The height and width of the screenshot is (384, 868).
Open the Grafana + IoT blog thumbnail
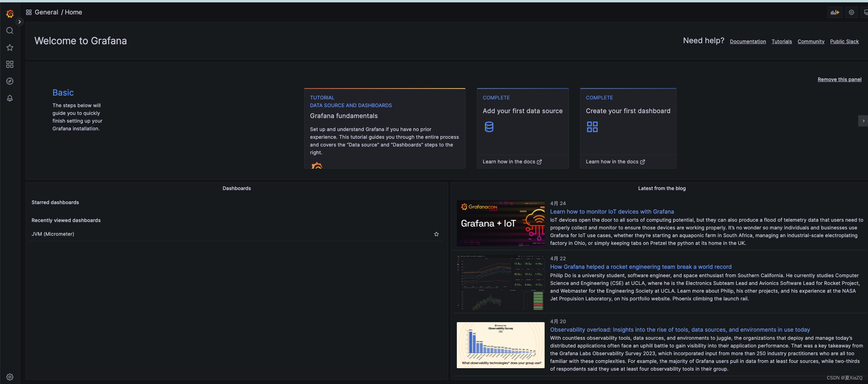tap(500, 223)
